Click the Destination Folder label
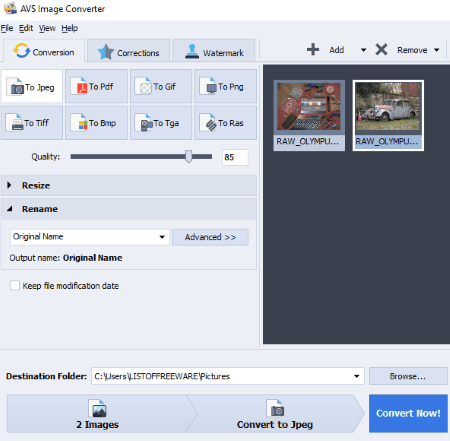The width and height of the screenshot is (450, 441). point(46,376)
